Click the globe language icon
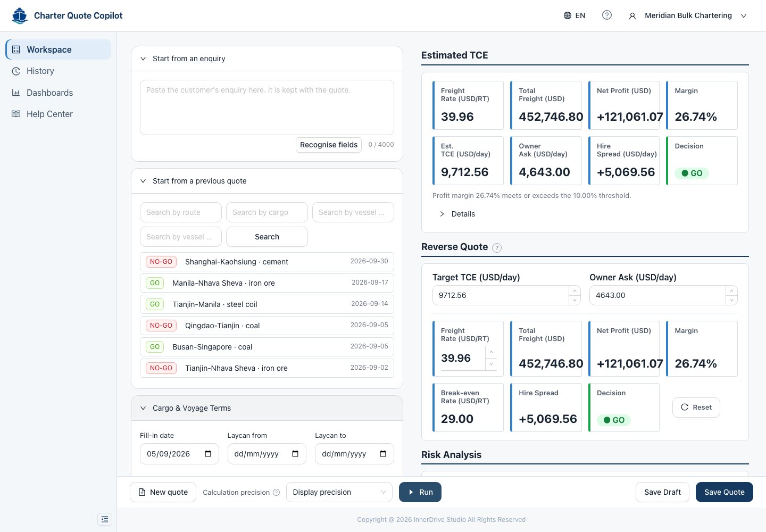Viewport: 766px width, 532px height. (x=568, y=15)
